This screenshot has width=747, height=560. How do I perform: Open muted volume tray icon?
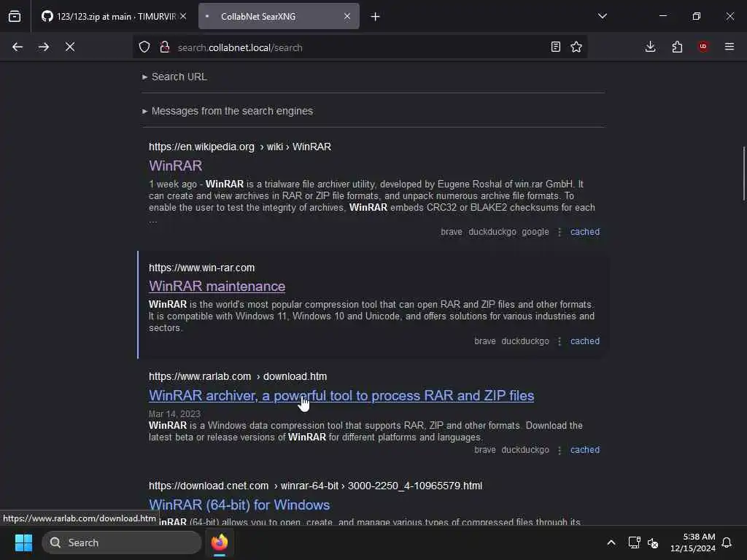coord(653,542)
